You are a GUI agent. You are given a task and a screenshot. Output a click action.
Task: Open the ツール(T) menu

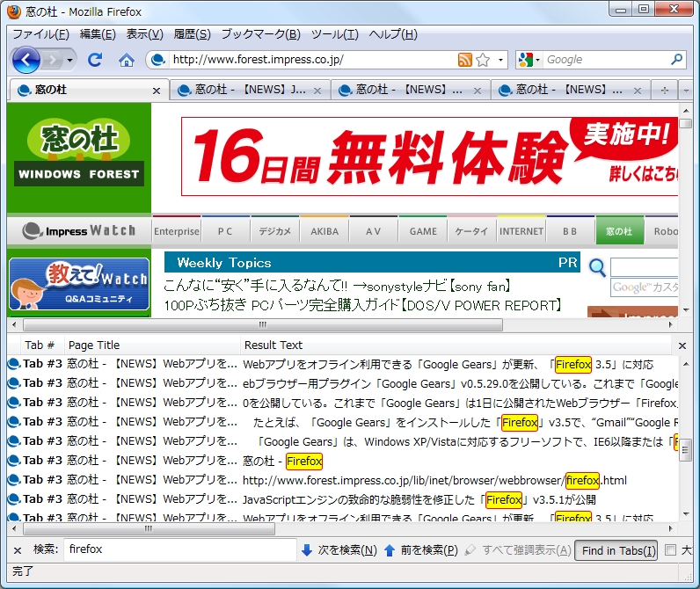point(335,34)
